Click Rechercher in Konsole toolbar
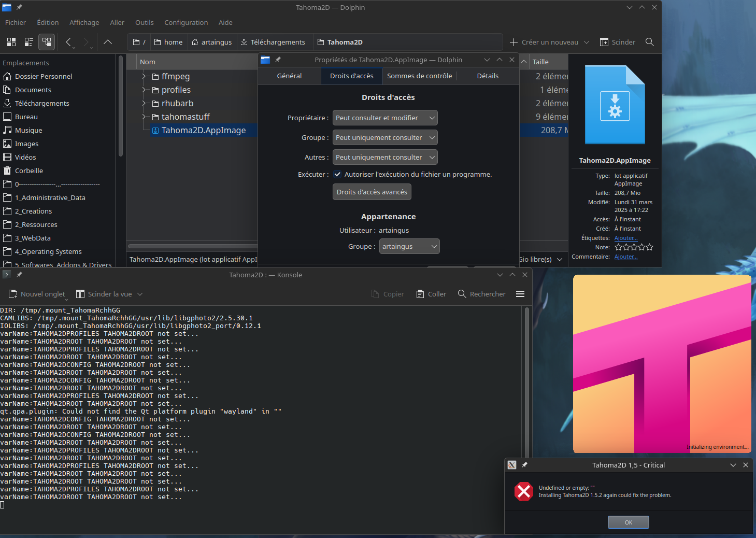This screenshot has height=538, width=756. pyautogui.click(x=481, y=294)
